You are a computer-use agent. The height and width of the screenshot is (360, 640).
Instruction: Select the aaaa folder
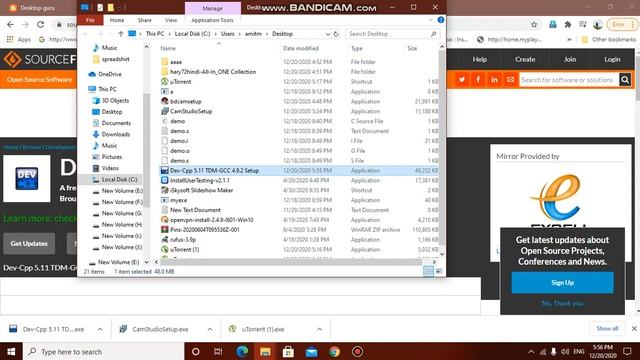point(176,62)
